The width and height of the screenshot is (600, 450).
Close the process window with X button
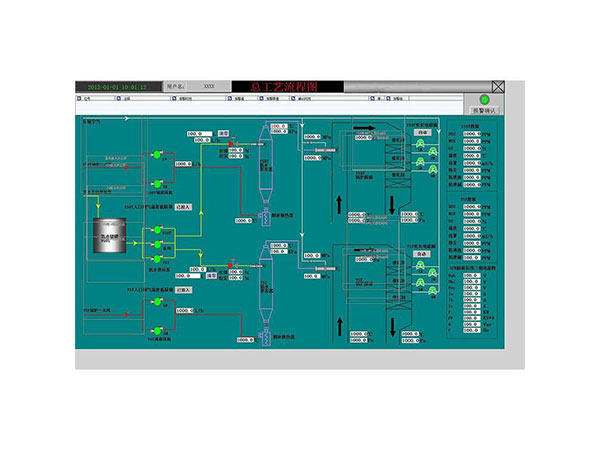pyautogui.click(x=499, y=87)
